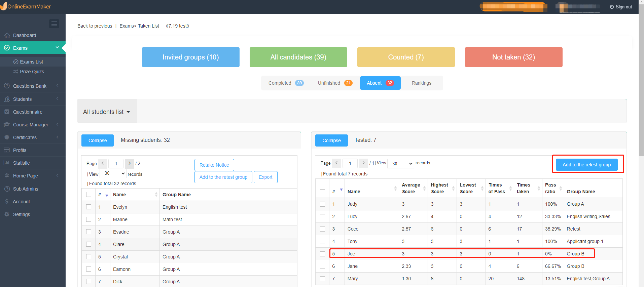Viewport: 644px width, 287px height.
Task: Expand the Students submenu
Action: tap(58, 99)
